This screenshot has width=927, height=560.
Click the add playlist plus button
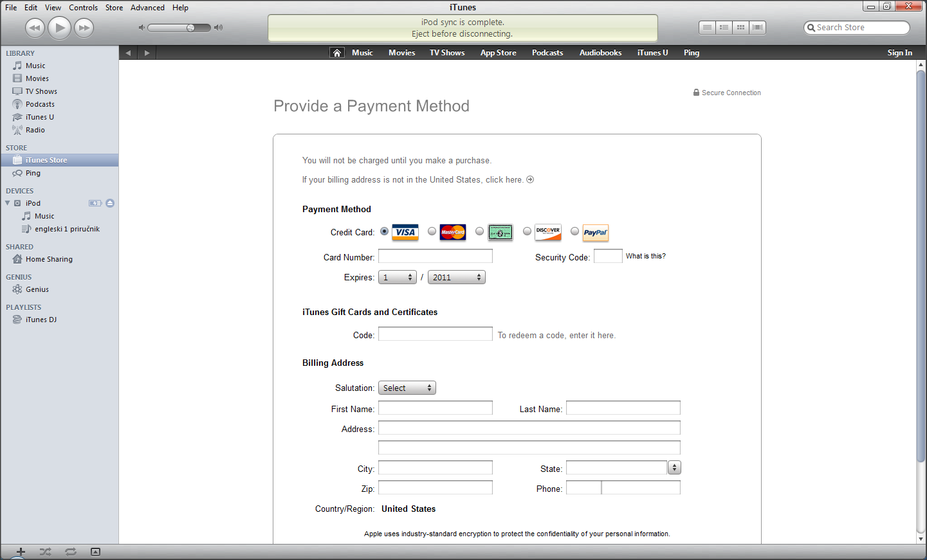coord(21,552)
